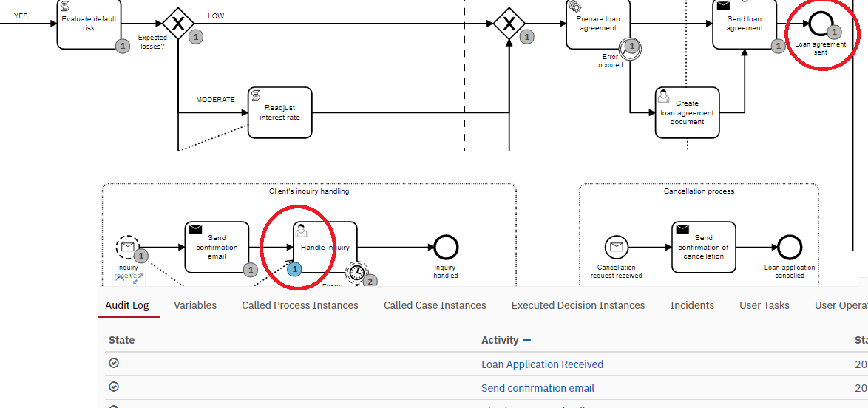Image resolution: width=868 pixels, height=408 pixels.
Task: Click the gray badge on Inquiry received event
Action: [x=141, y=256]
